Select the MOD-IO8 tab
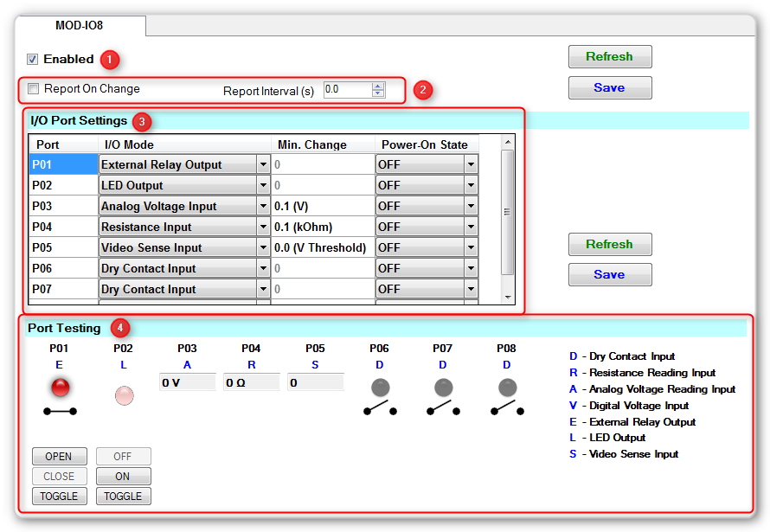This screenshot has height=532, width=770. click(x=80, y=25)
